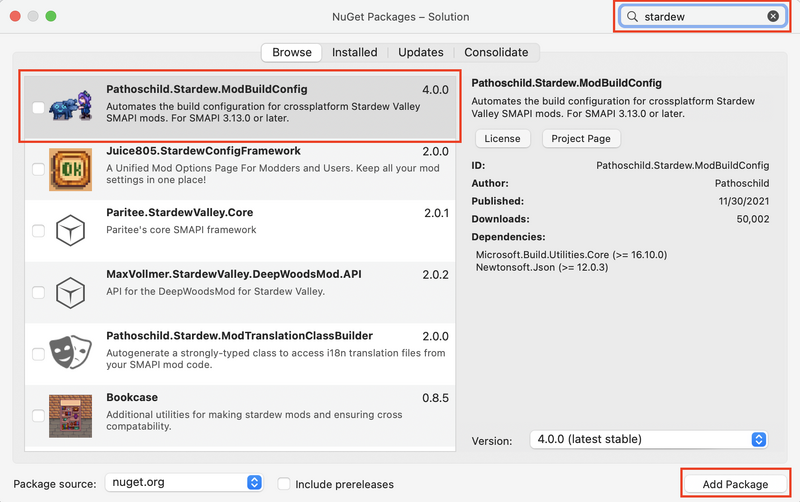Click the Published date 11/30/2021

pos(744,201)
